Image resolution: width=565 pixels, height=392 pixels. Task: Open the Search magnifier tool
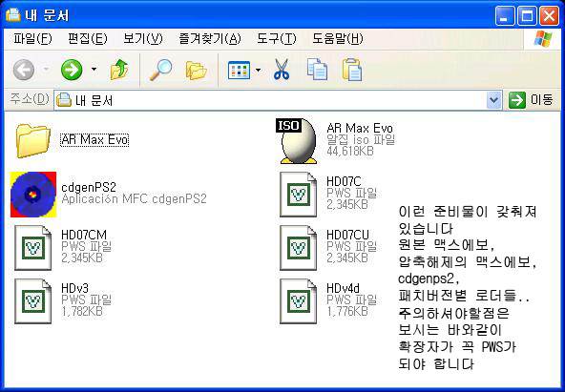pyautogui.click(x=160, y=70)
